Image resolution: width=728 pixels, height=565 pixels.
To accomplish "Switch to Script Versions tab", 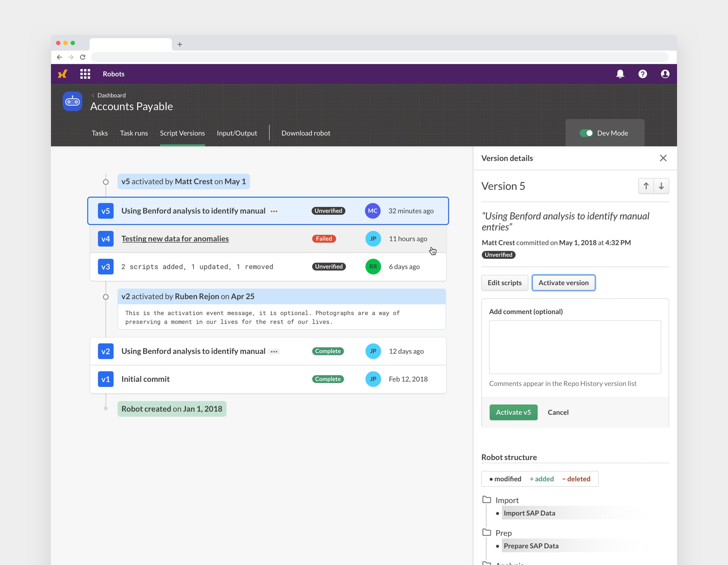I will click(182, 133).
